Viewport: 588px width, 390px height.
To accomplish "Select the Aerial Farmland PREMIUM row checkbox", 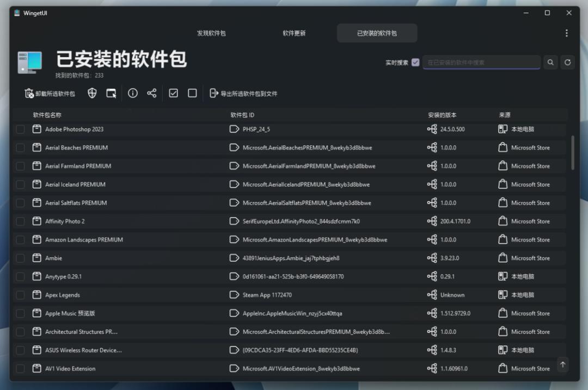I will [20, 166].
